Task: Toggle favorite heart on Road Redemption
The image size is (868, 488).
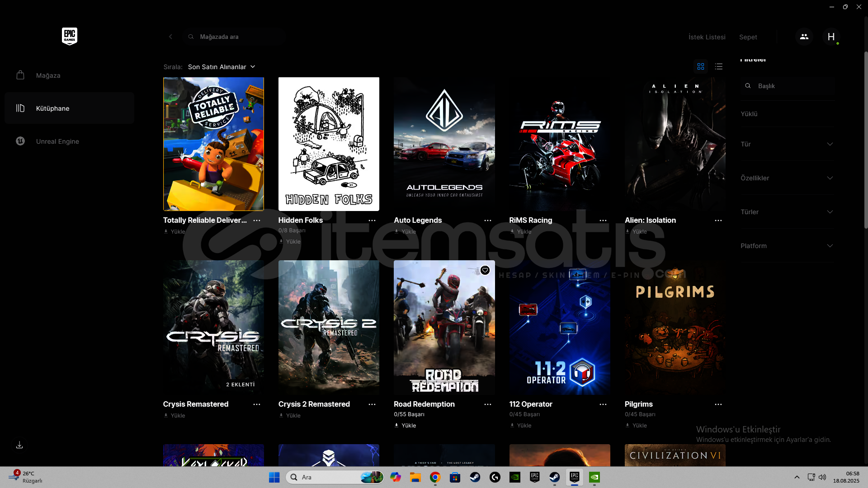Action: pyautogui.click(x=485, y=270)
